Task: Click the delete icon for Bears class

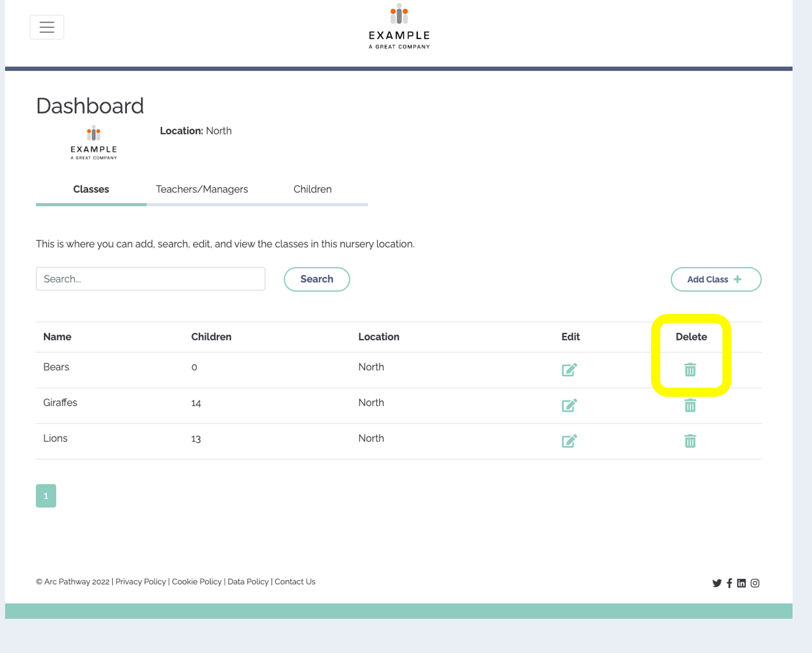Action: (690, 369)
